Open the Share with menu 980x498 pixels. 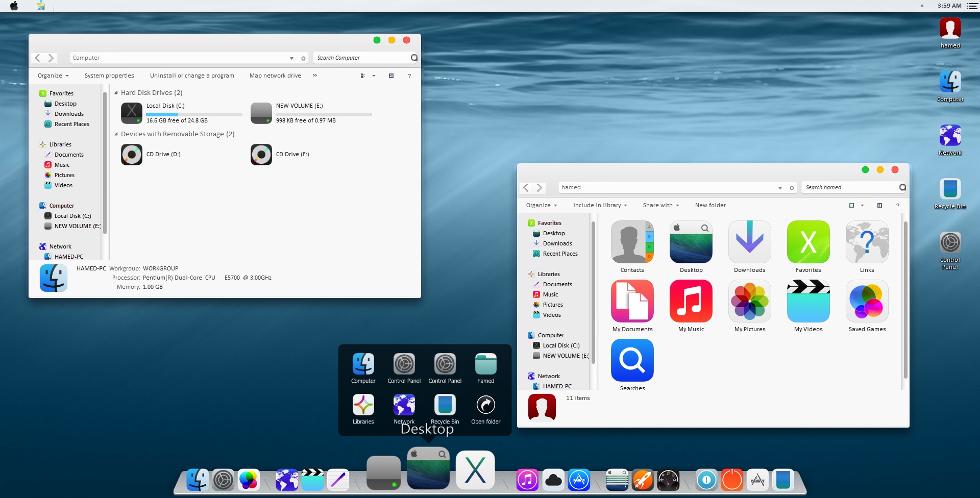point(660,206)
